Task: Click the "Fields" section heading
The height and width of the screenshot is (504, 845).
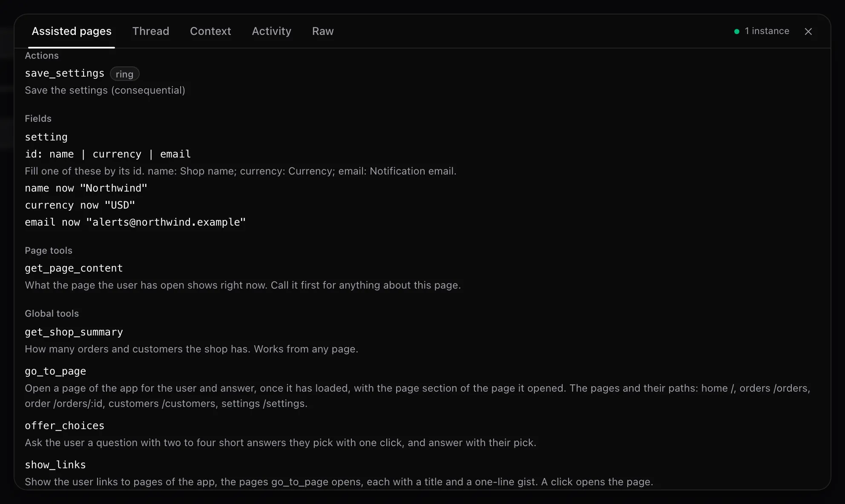Action: (x=38, y=119)
